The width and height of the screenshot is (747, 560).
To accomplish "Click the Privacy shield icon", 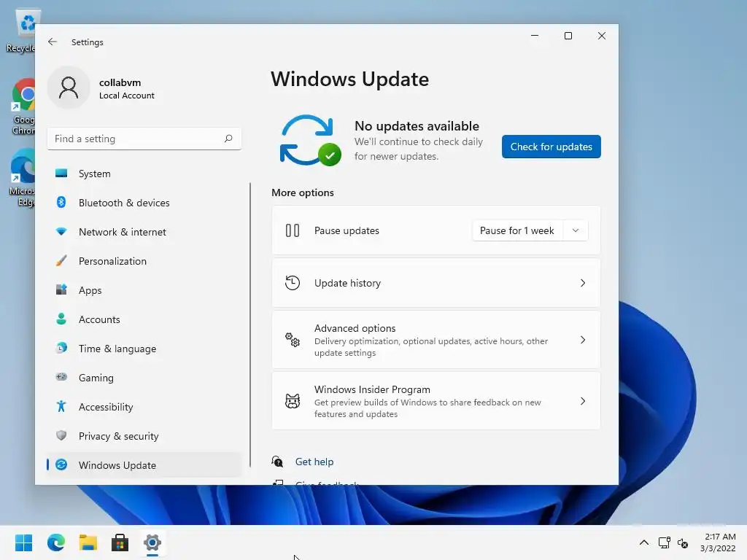I will pos(61,436).
